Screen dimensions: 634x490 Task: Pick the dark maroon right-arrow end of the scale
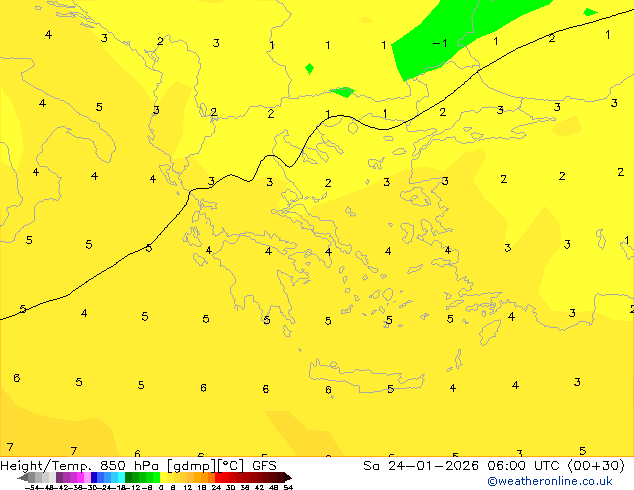point(287,477)
